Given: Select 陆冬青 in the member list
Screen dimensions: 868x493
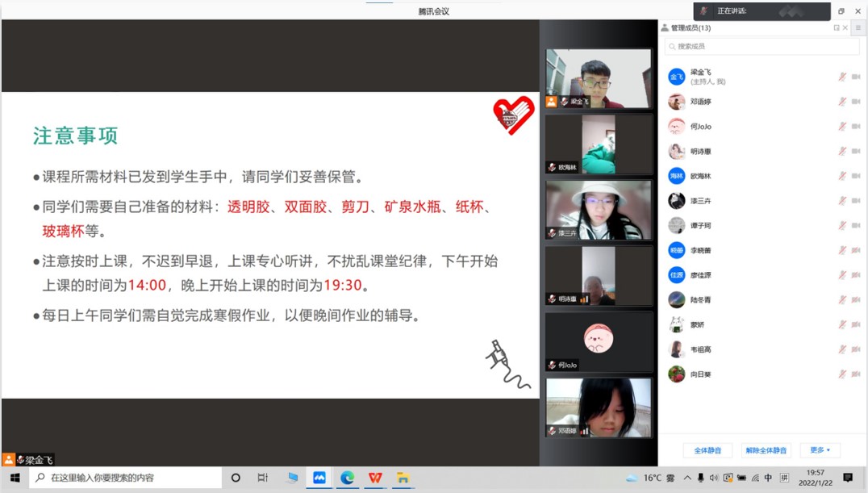Looking at the screenshot, I should 700,300.
